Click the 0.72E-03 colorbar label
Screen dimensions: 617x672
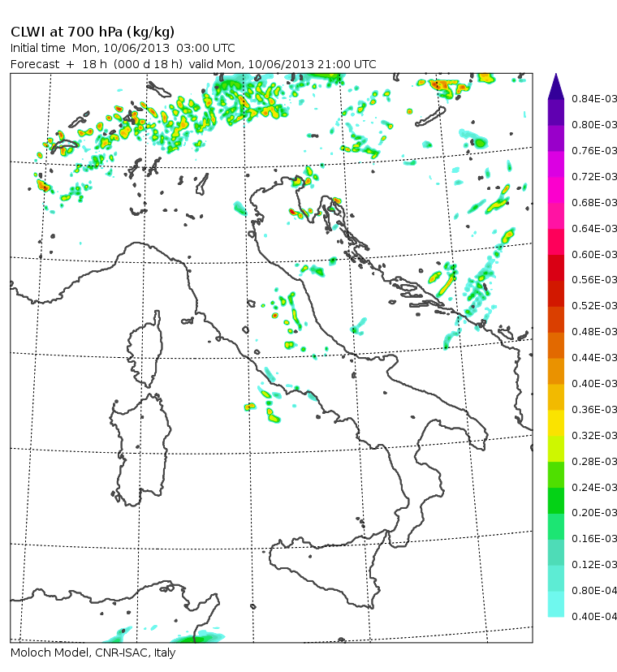pyautogui.click(x=594, y=177)
